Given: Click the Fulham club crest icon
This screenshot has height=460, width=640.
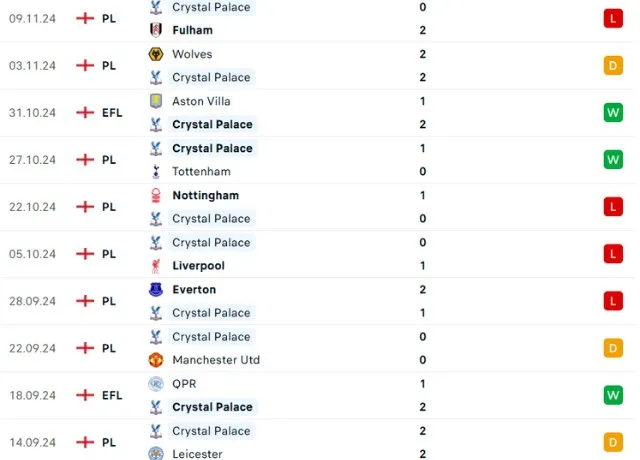Looking at the screenshot, I should point(155,30).
